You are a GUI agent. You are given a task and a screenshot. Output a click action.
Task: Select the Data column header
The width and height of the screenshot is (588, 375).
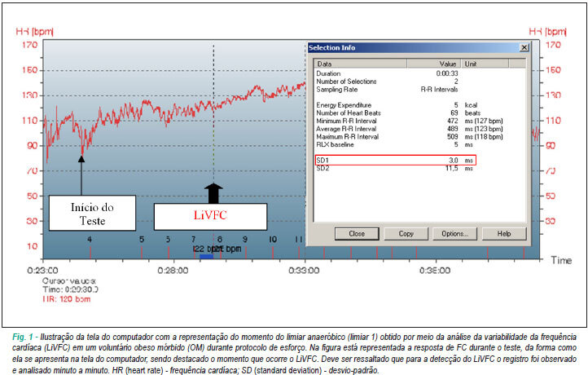[x=361, y=64]
